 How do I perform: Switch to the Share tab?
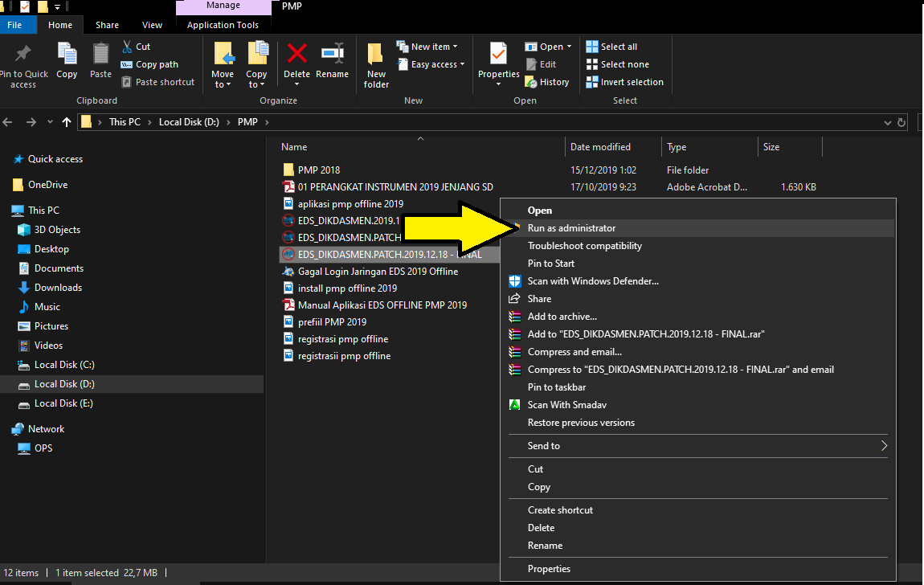pos(107,25)
